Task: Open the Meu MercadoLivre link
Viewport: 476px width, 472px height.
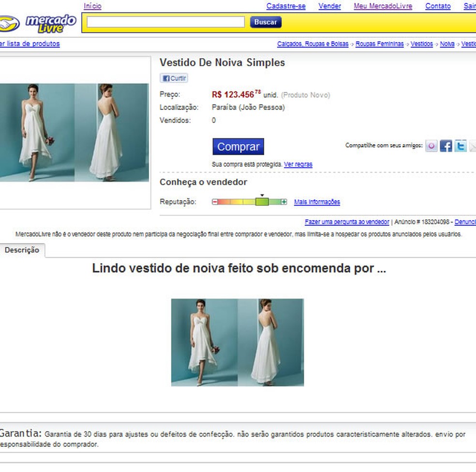Action: pyautogui.click(x=383, y=6)
